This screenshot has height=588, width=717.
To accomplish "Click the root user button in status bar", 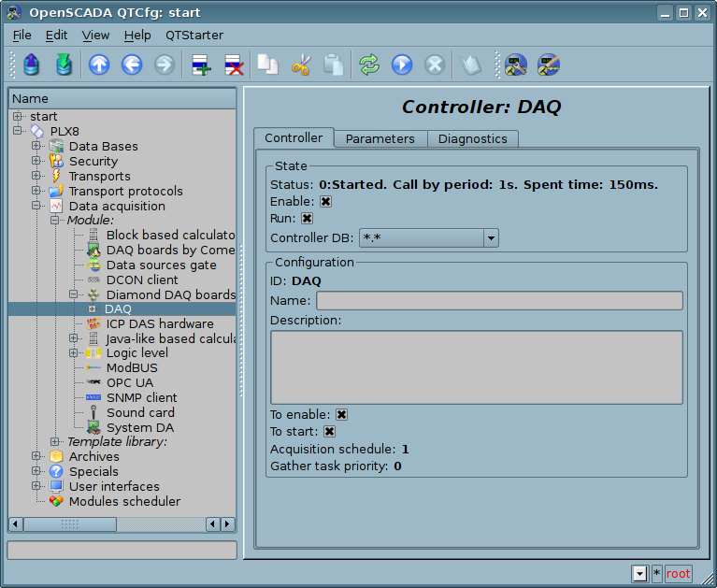I will pyautogui.click(x=679, y=573).
